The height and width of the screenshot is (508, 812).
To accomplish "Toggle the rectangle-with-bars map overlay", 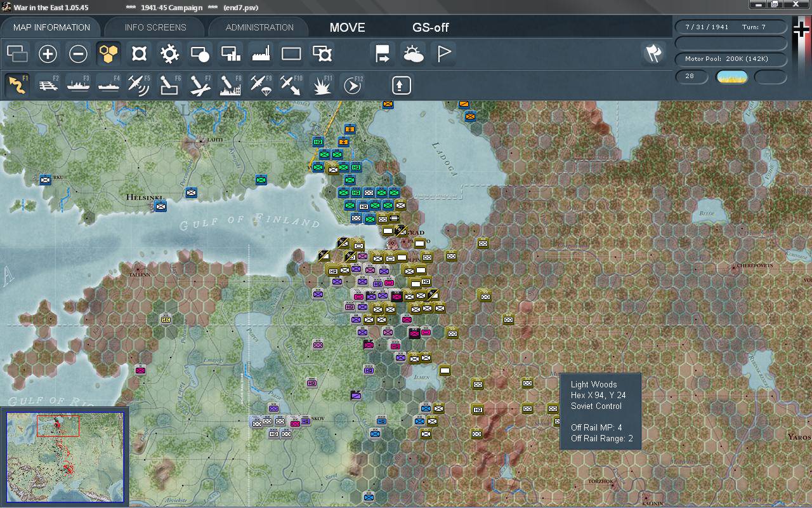I will [230, 54].
